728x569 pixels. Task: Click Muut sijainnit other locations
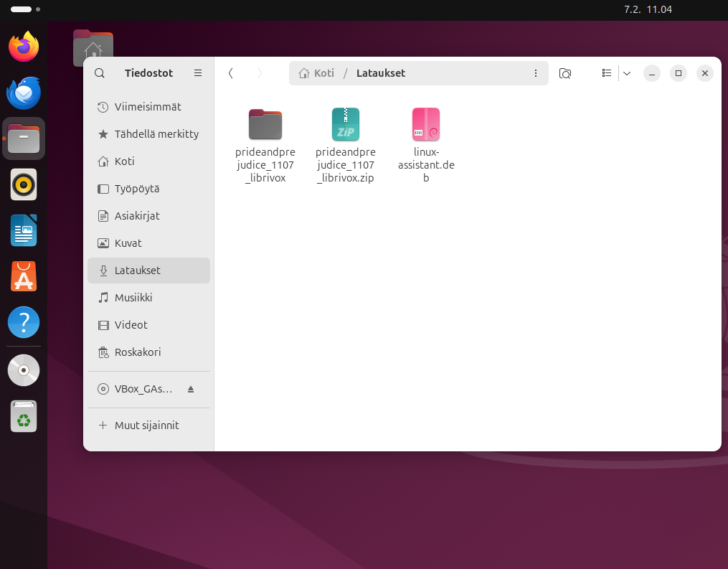[x=147, y=425]
